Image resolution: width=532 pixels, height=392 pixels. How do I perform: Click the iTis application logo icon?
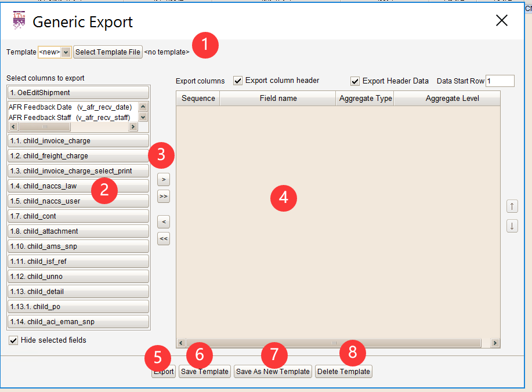[x=19, y=20]
